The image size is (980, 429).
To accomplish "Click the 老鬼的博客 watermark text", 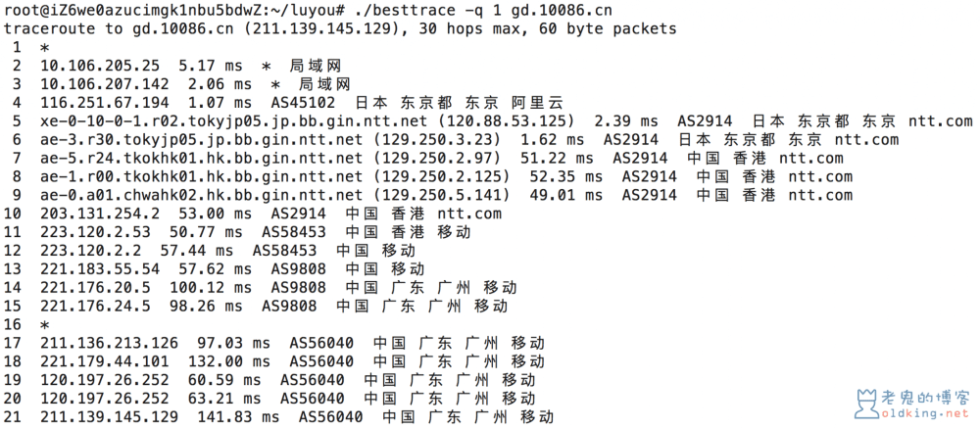I will coord(925,397).
